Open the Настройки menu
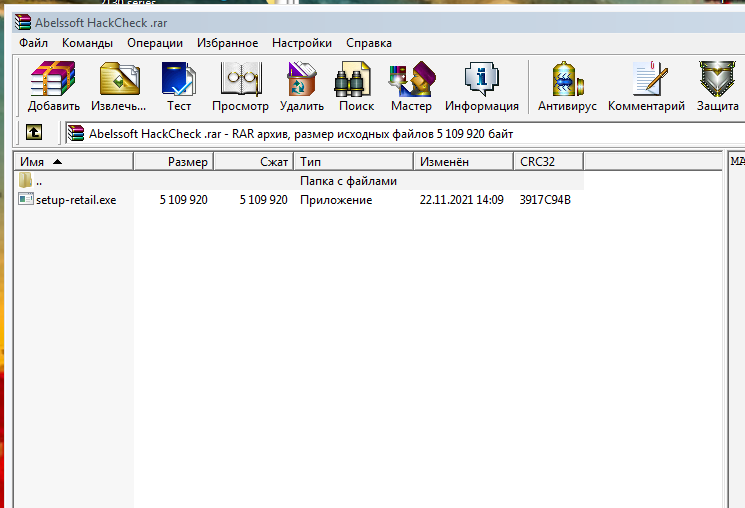The height and width of the screenshot is (508, 745). pyautogui.click(x=302, y=43)
